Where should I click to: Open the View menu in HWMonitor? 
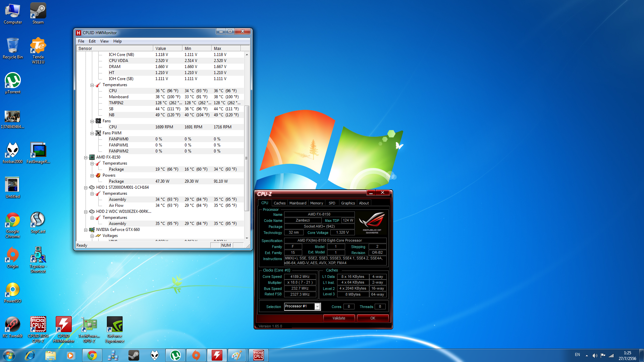click(104, 41)
